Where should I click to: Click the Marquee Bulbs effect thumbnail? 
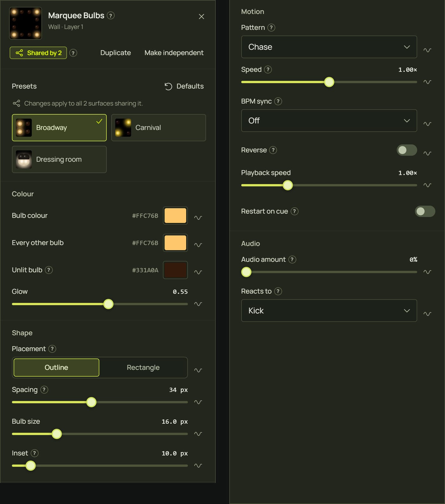click(x=25, y=23)
